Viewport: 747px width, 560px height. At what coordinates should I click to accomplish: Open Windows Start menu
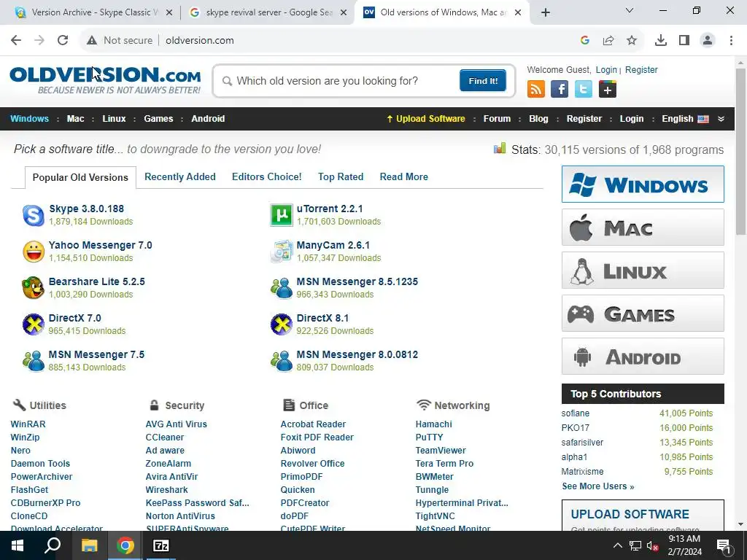18,545
